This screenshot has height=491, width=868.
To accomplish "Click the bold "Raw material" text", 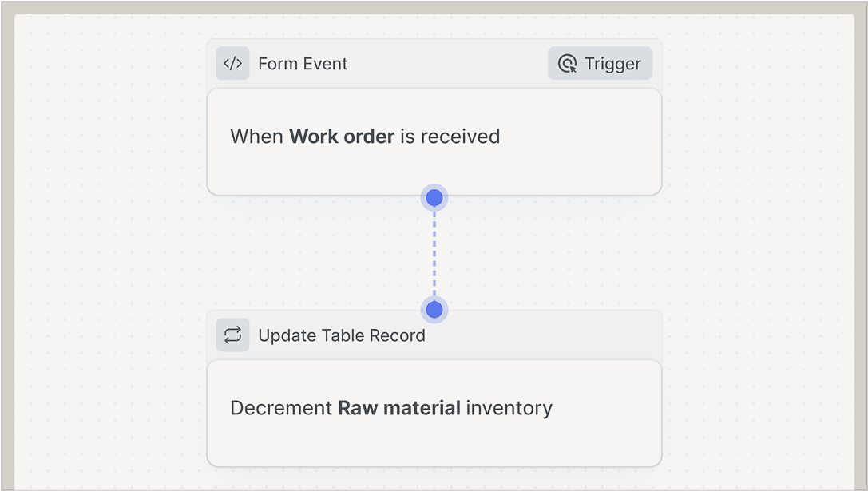I will [x=399, y=408].
